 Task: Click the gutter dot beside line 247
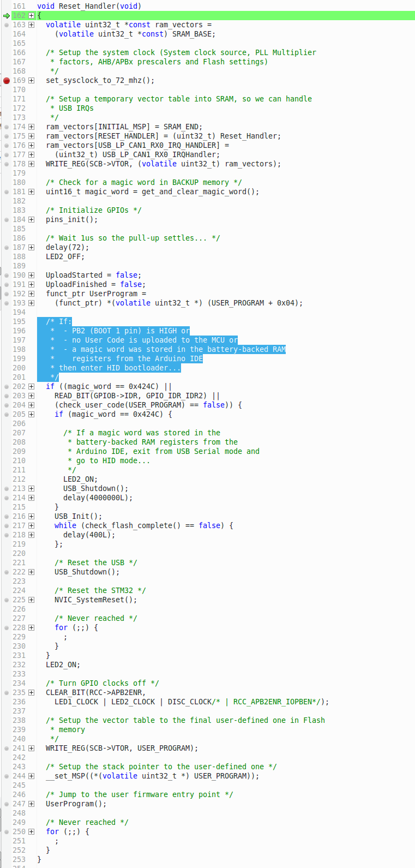click(7, 804)
